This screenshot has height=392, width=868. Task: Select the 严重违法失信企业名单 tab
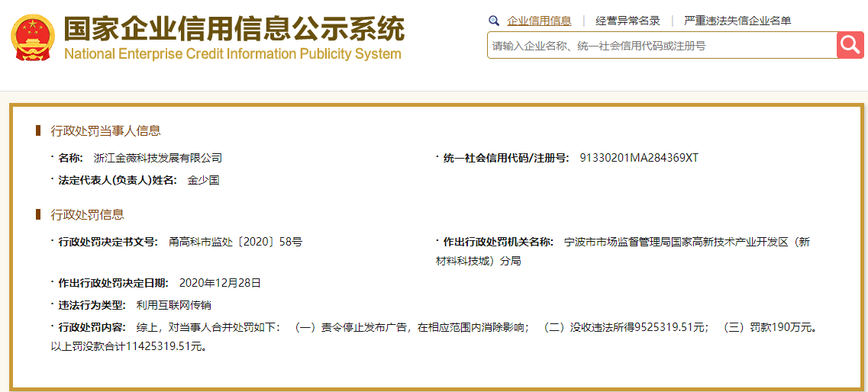point(737,21)
